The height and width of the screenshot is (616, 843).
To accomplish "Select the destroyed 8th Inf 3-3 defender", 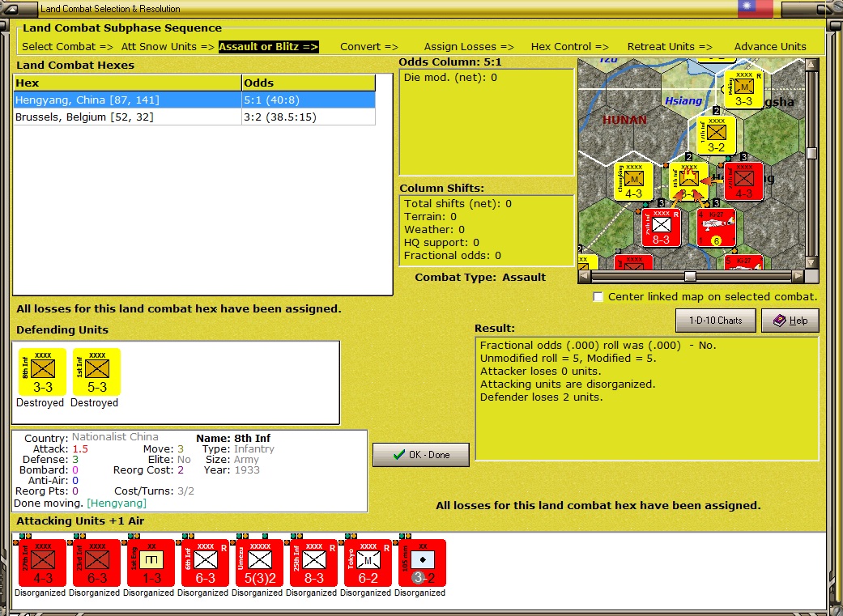I will pyautogui.click(x=42, y=372).
